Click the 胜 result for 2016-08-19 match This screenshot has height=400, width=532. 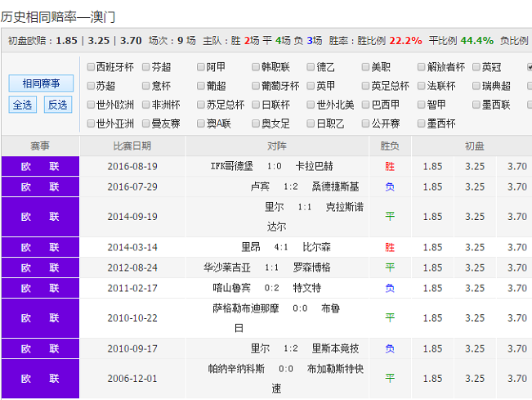(390, 166)
